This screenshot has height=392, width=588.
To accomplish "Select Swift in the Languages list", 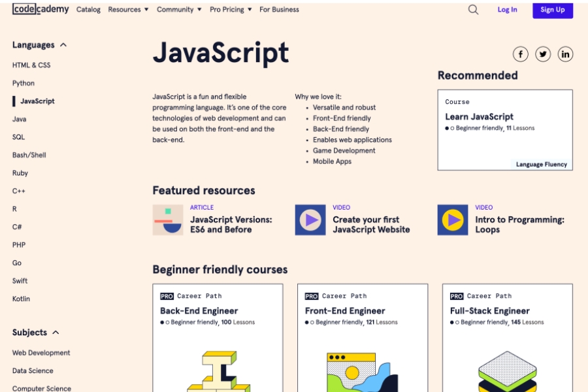I will point(20,281).
